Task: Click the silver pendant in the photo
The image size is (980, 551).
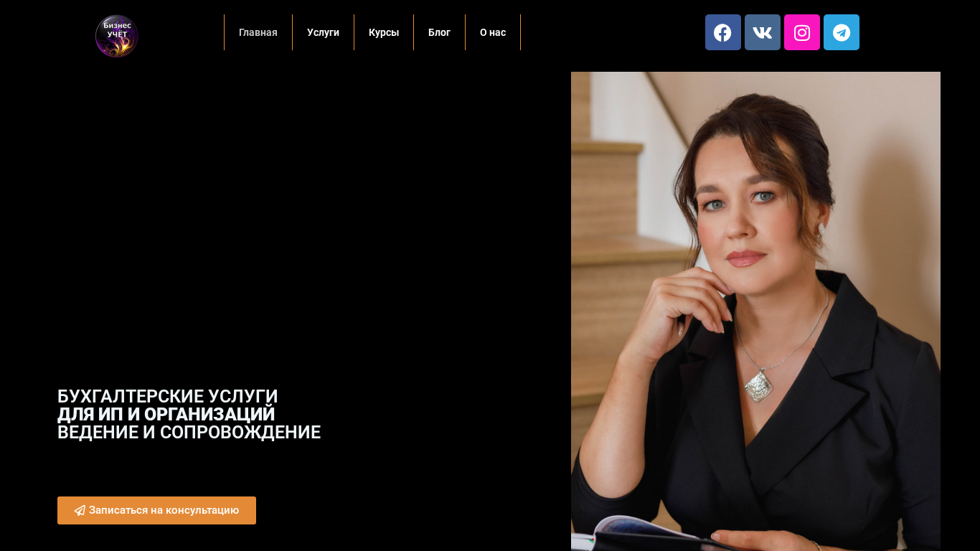Action: coord(759,385)
